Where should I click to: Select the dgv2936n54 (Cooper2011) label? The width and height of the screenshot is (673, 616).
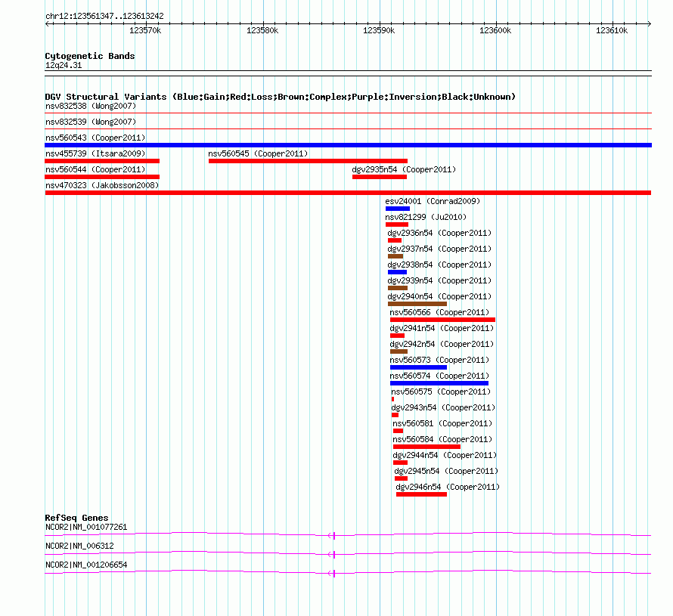(439, 233)
